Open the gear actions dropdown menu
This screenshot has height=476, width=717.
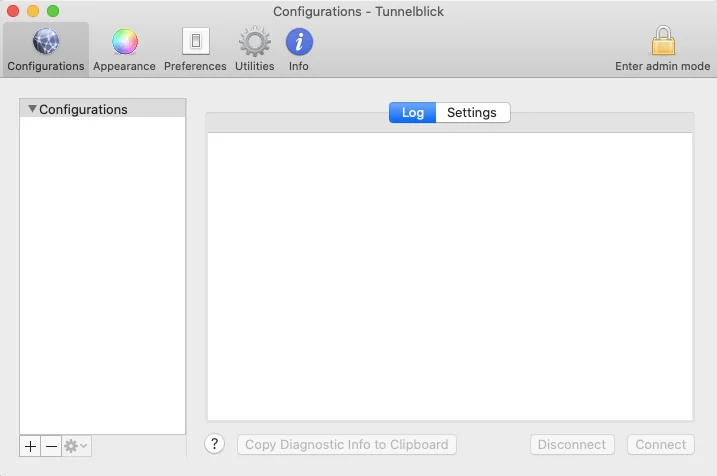76,446
